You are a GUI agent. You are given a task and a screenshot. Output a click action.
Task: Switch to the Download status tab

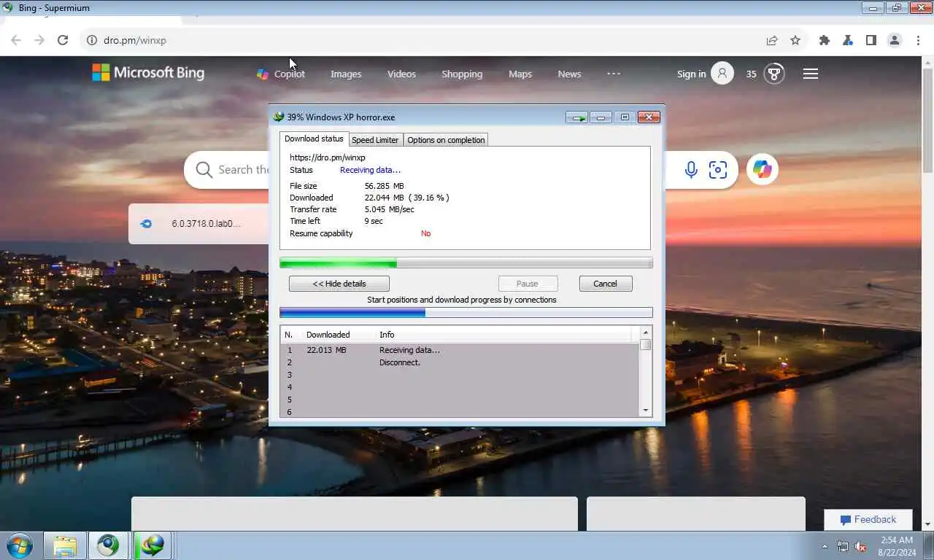point(314,139)
